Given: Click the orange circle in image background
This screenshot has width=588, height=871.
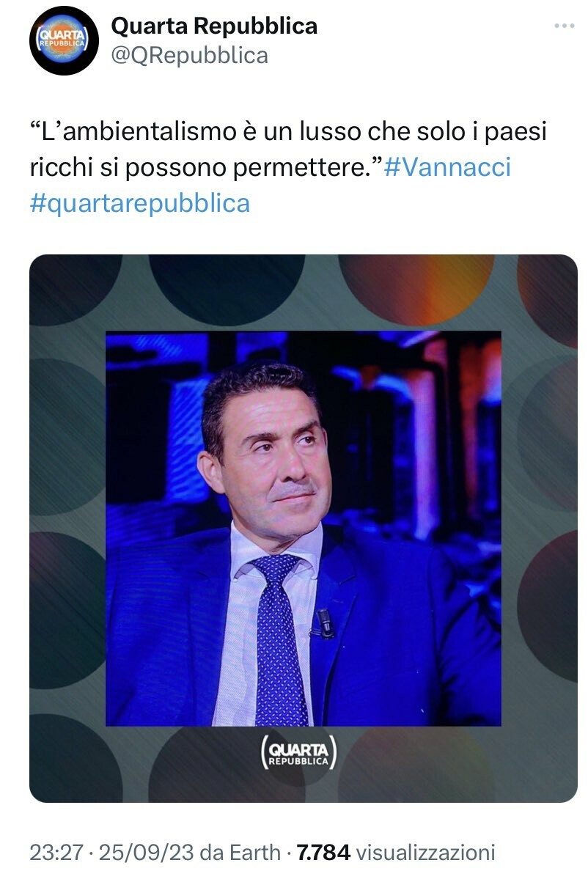Looking at the screenshot, I should click(416, 289).
